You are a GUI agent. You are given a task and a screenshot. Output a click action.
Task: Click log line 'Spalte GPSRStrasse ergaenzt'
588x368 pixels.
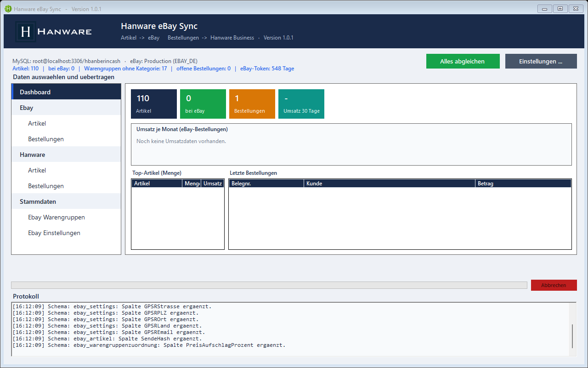coord(112,306)
